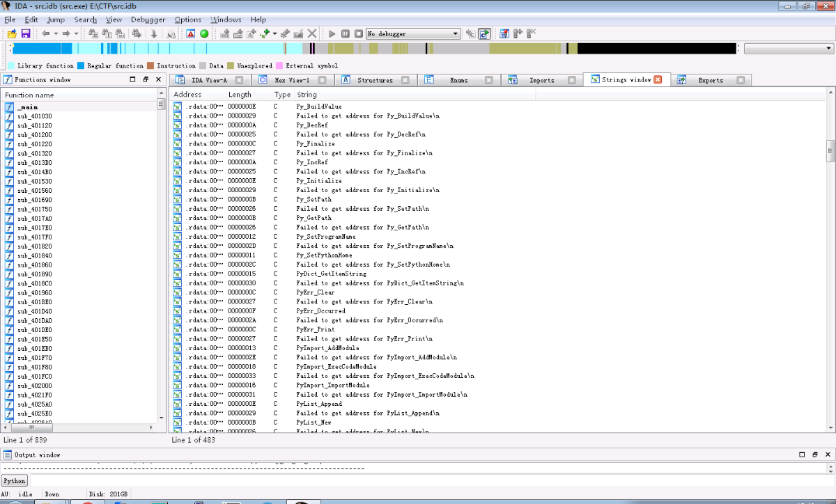Click the Regular function color swatch
Viewport: 836px width, 504px height.
point(80,66)
